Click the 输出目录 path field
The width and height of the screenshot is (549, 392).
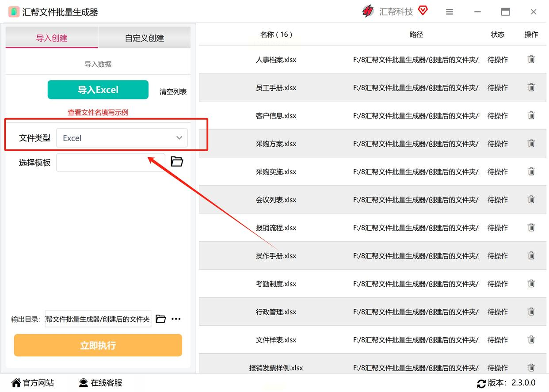click(98, 319)
